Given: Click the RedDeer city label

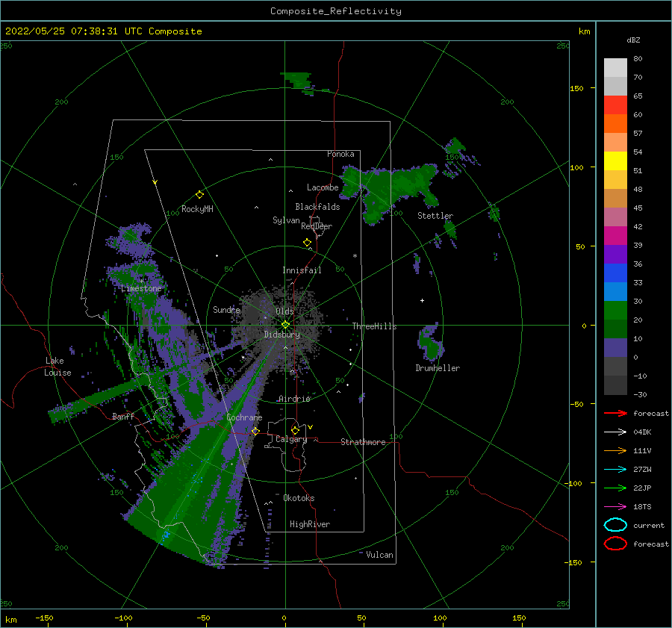Looking at the screenshot, I should click(317, 226).
